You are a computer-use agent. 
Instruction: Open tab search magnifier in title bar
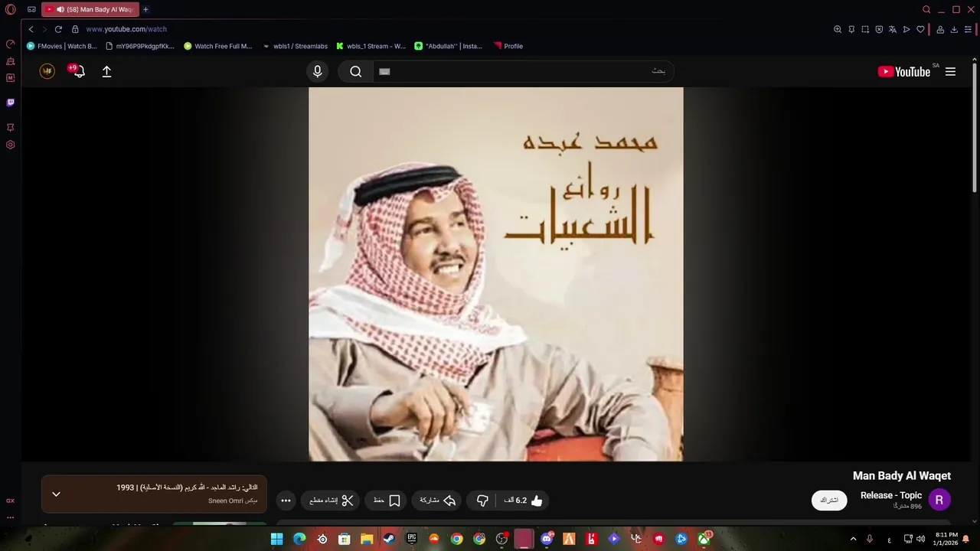tap(926, 9)
